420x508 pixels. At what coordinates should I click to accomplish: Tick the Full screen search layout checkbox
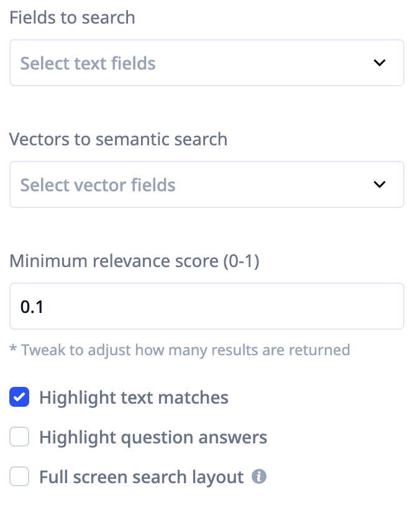(19, 477)
